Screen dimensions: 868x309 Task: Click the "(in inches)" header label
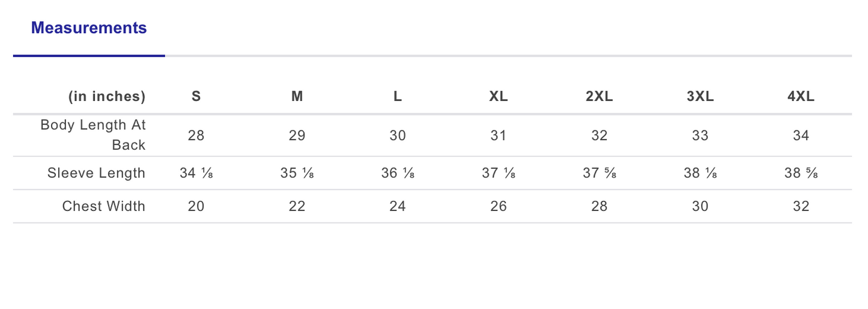point(107,96)
